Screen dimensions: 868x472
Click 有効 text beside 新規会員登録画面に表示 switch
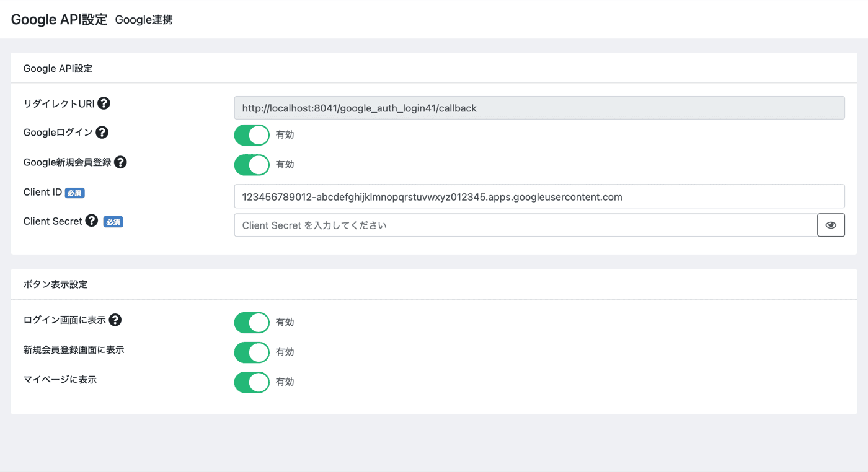point(285,352)
